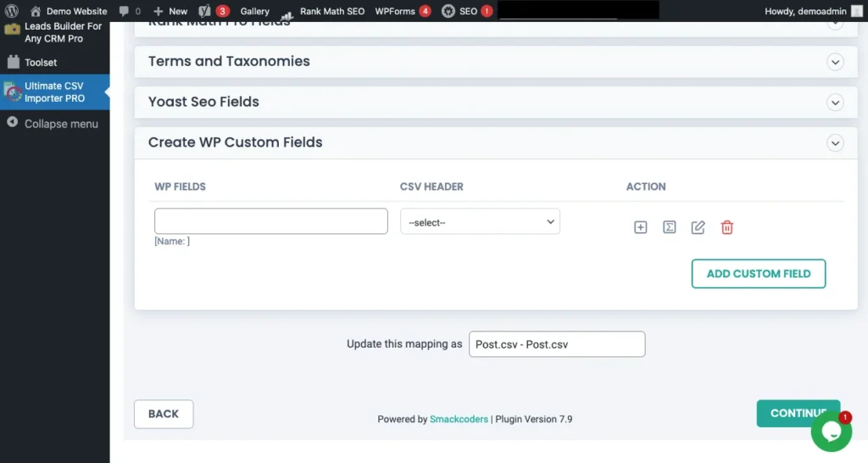Expand the Terms and Taxonomies section
The image size is (868, 463).
coord(835,62)
